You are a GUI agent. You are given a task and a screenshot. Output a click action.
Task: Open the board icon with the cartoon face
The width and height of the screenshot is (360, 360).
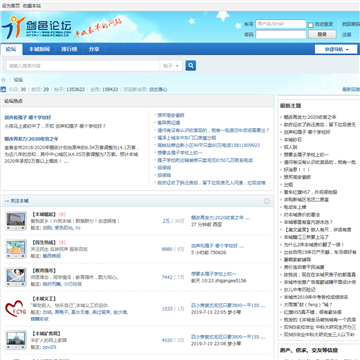coord(16,277)
